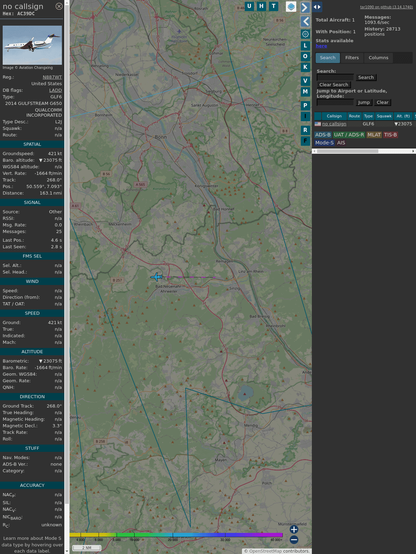Toggle the L labels button

point(305,46)
